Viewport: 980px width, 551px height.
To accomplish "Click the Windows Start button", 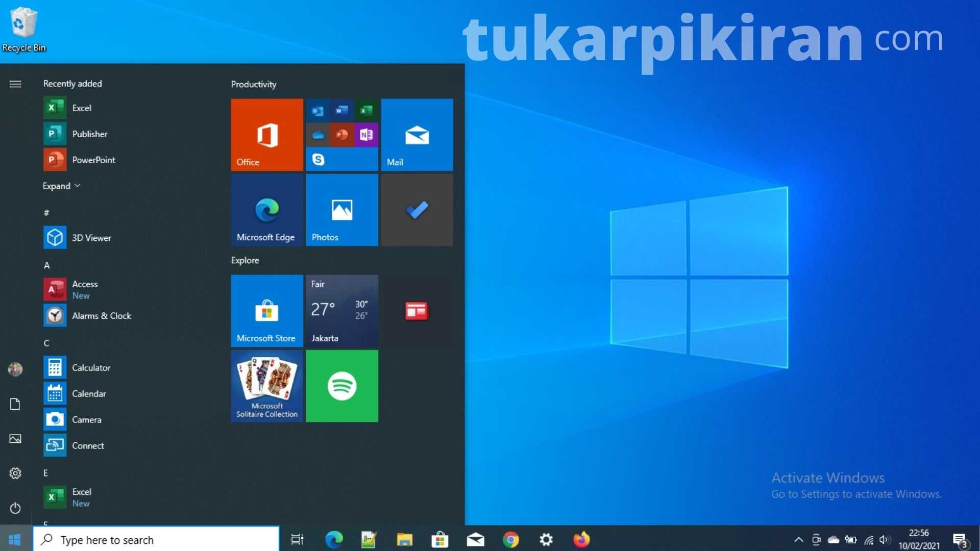I will pyautogui.click(x=15, y=539).
